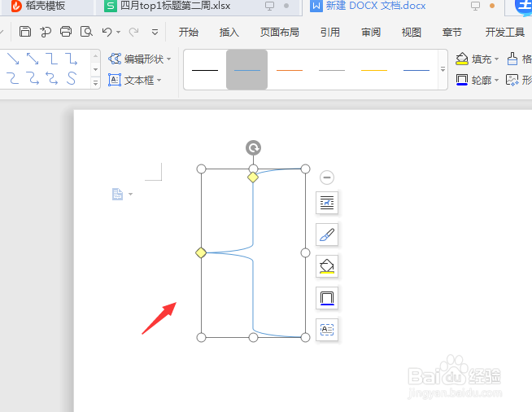
Task: Expand the line styles gallery
Action: (443, 70)
